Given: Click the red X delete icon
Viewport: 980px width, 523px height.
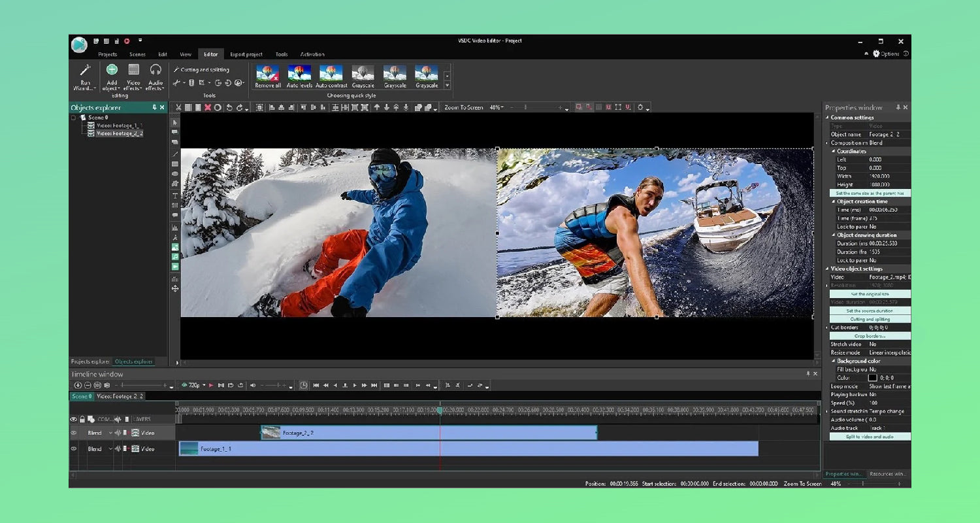Looking at the screenshot, I should pyautogui.click(x=208, y=107).
